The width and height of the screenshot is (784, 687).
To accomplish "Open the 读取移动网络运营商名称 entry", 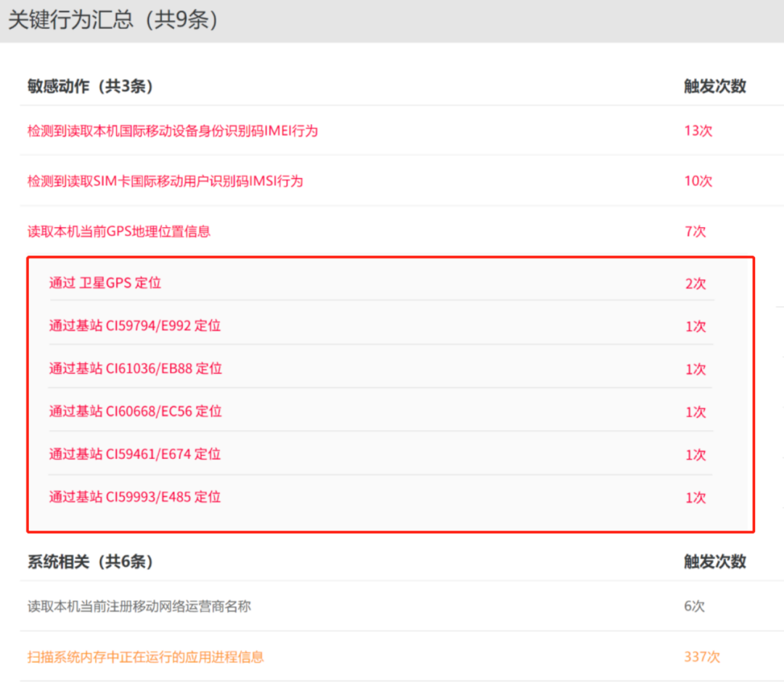I will [139, 606].
